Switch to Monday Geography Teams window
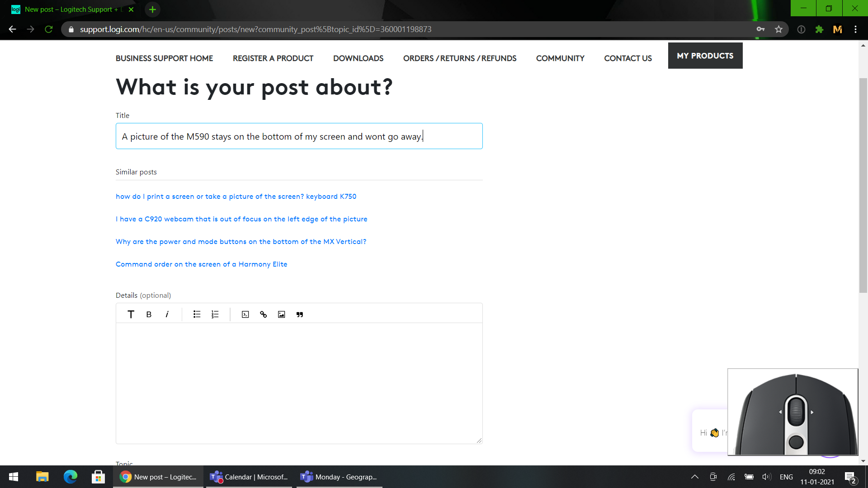The width and height of the screenshot is (868, 488). (x=339, y=477)
